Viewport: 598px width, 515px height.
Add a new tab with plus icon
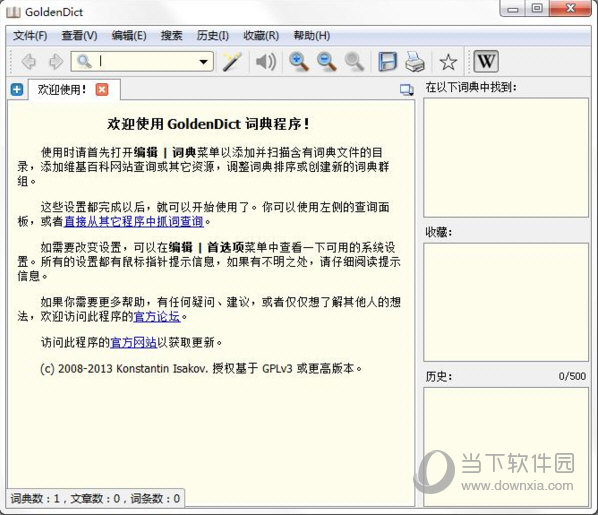pos(17,90)
